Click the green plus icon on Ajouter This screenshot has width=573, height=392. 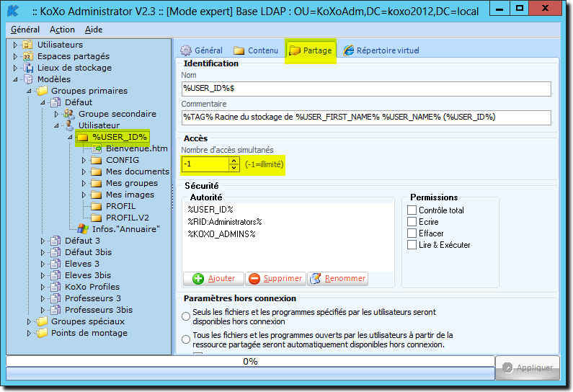198,279
